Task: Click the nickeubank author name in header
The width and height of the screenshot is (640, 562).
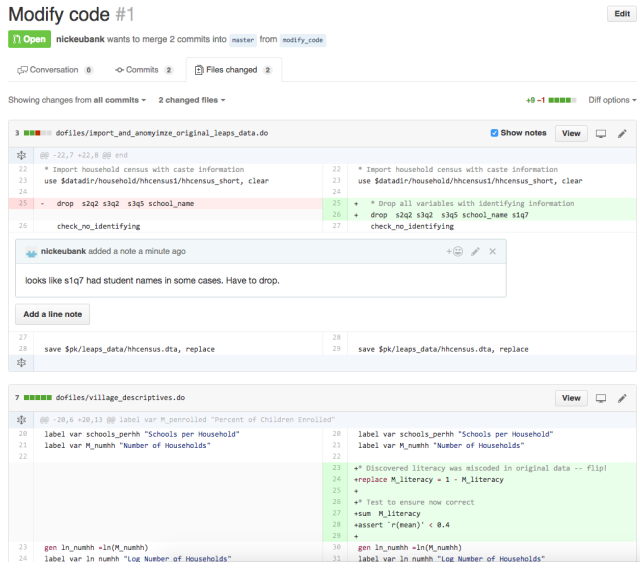Action: (80, 39)
